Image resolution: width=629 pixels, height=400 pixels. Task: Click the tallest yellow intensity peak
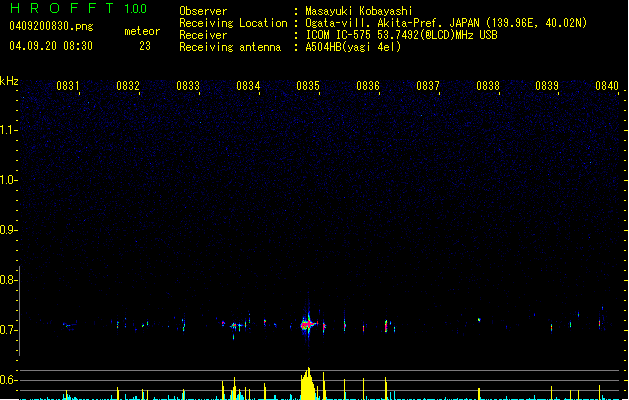tap(308, 384)
